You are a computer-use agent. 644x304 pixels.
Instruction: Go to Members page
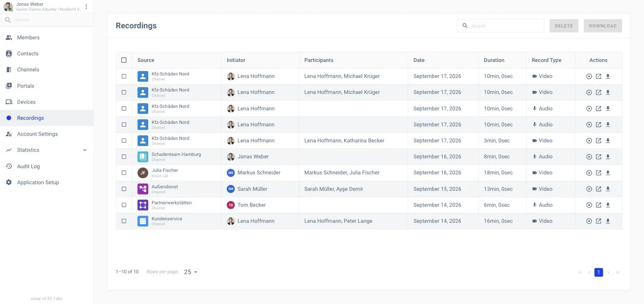click(x=47, y=37)
